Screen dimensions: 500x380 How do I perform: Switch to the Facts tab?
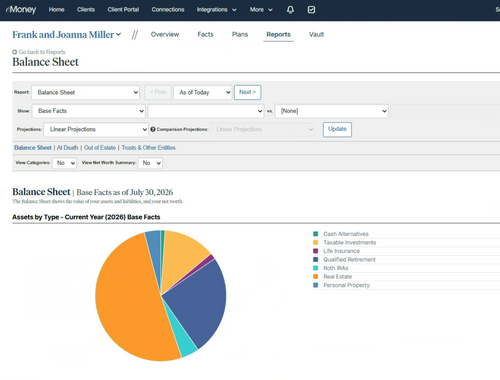(x=205, y=34)
